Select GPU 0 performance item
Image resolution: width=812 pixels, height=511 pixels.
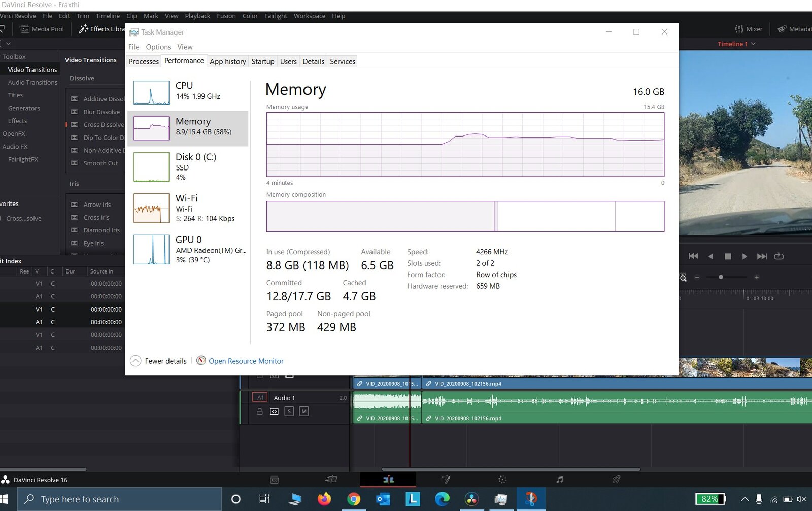188,249
